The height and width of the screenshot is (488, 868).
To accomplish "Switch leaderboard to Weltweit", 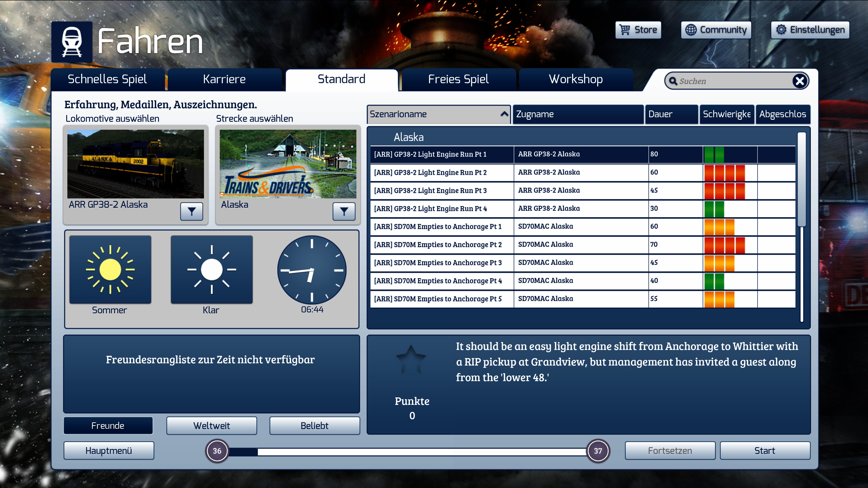I will [x=212, y=426].
